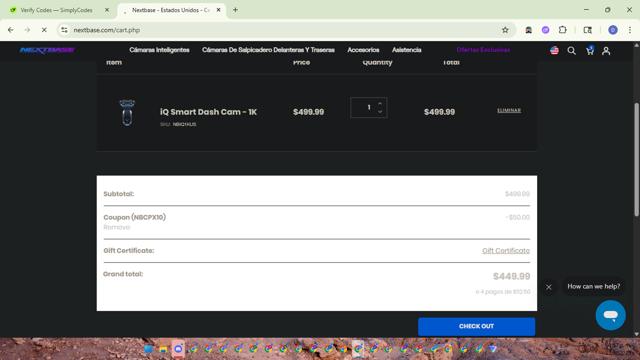Click the $449.99 grand total amount
Screen dimensions: 640x360
pyautogui.click(x=511, y=276)
